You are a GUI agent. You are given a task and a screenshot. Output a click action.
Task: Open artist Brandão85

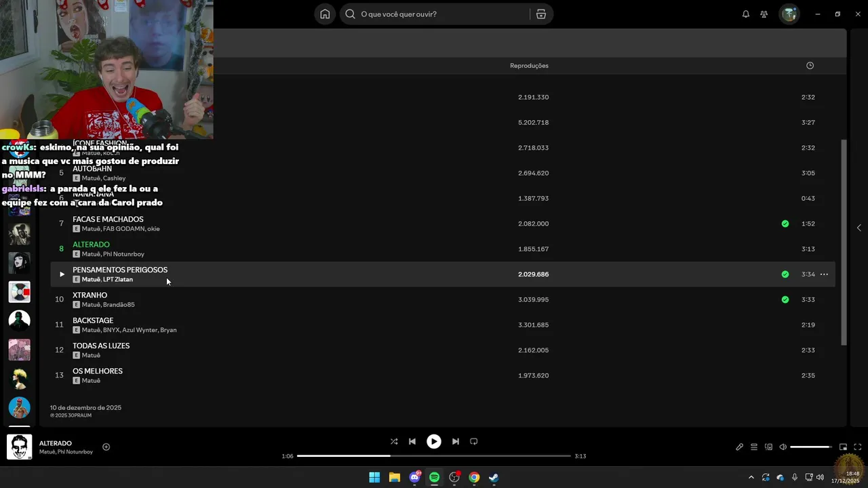[119, 305]
